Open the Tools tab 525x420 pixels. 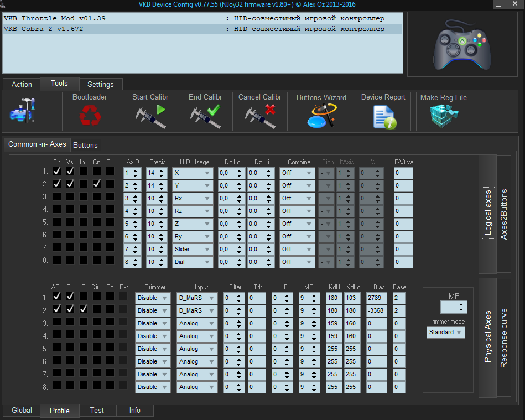click(59, 84)
